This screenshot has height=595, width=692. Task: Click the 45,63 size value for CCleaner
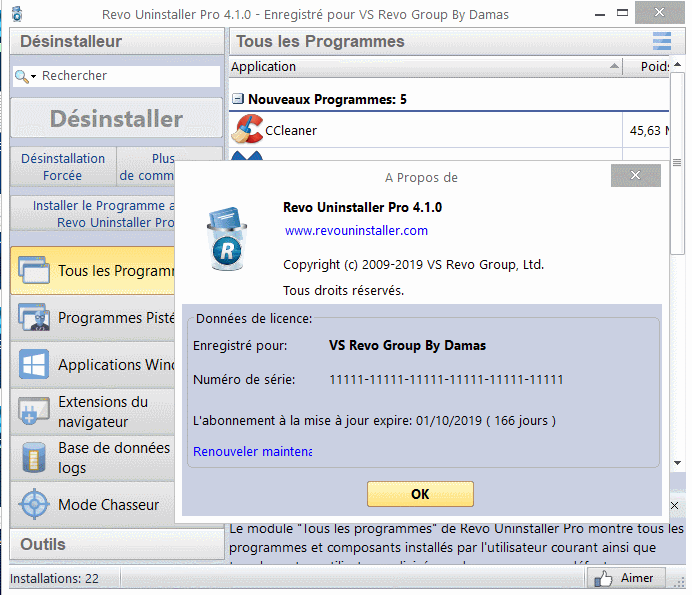(x=649, y=131)
